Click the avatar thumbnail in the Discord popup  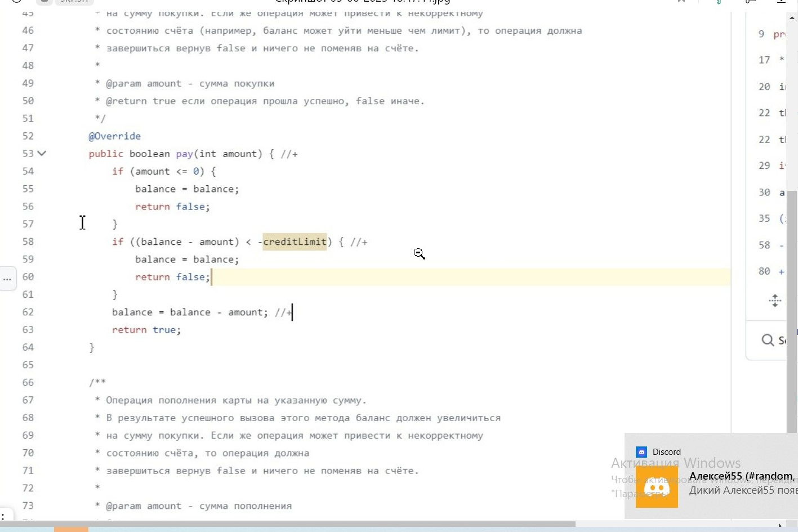pyautogui.click(x=657, y=487)
